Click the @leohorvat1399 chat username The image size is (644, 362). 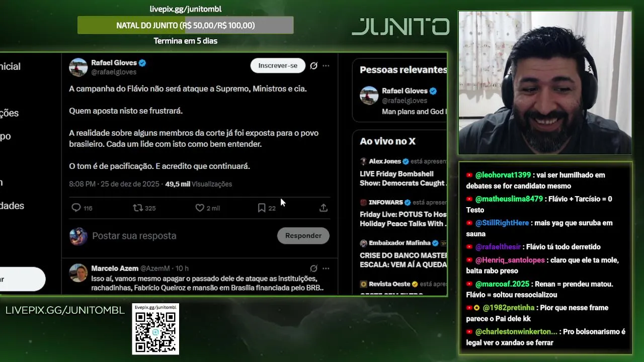point(503,175)
